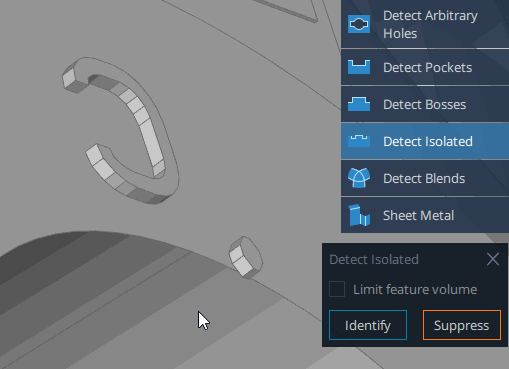
Task: Close the Detect Isolated panel
Action: pyautogui.click(x=493, y=259)
